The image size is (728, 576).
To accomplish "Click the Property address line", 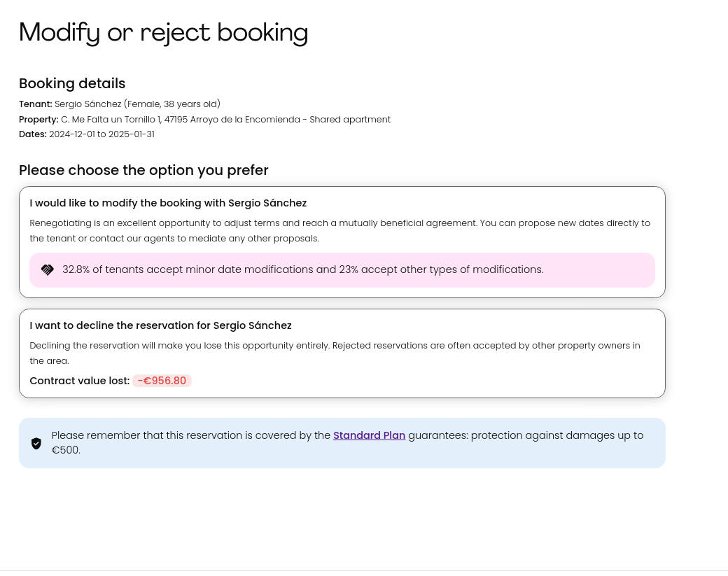I will click(204, 120).
